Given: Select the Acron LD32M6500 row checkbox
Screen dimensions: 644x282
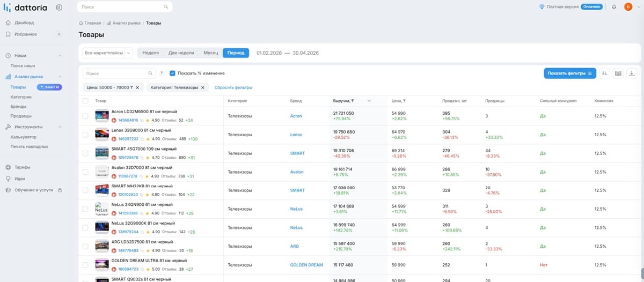Looking at the screenshot, I should coord(85,116).
